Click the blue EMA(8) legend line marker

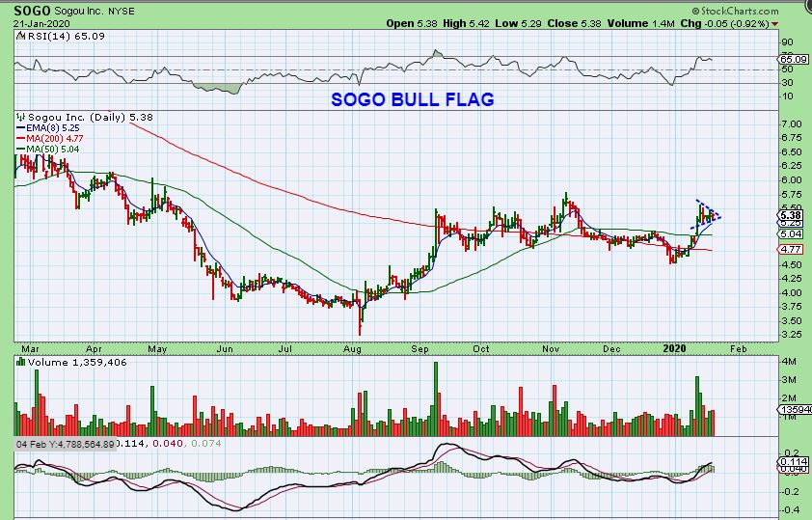pyautogui.click(x=21, y=128)
